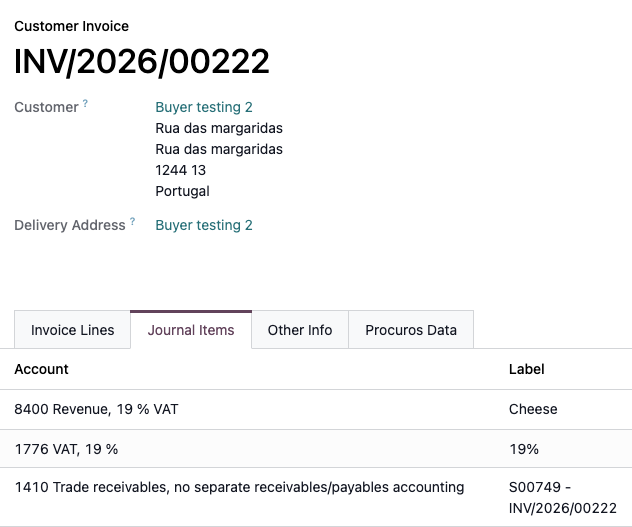Switch to the Other Info tab
This screenshot has width=632, height=527.
point(300,330)
